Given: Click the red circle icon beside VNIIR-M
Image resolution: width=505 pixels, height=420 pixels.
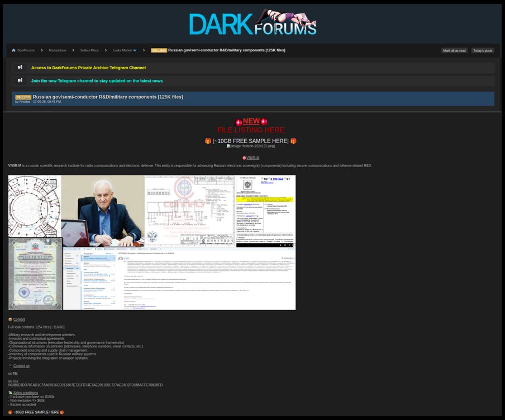Looking at the screenshot, I should pyautogui.click(x=244, y=158).
